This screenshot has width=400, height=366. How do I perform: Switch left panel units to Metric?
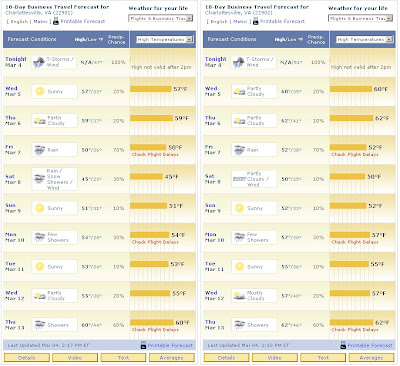coord(41,21)
